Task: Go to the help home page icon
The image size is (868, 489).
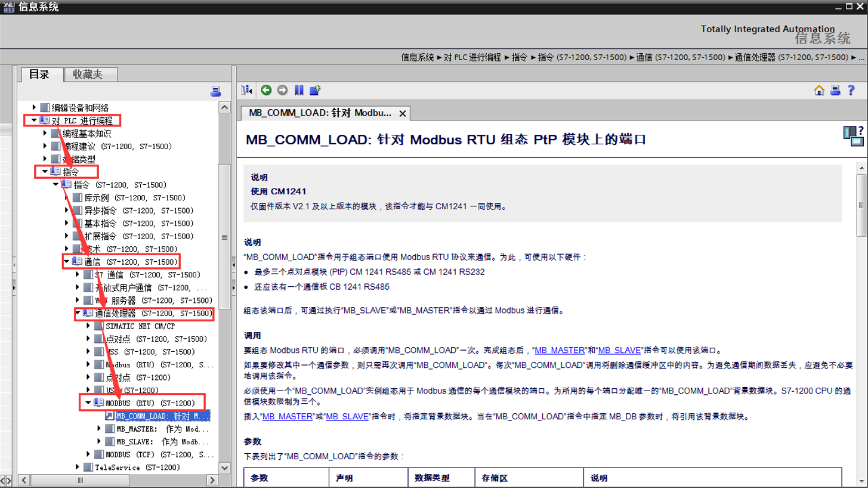Action: tap(819, 90)
